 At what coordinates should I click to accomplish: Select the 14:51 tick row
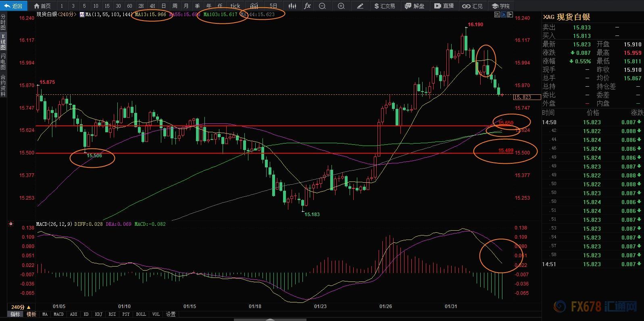point(592,264)
